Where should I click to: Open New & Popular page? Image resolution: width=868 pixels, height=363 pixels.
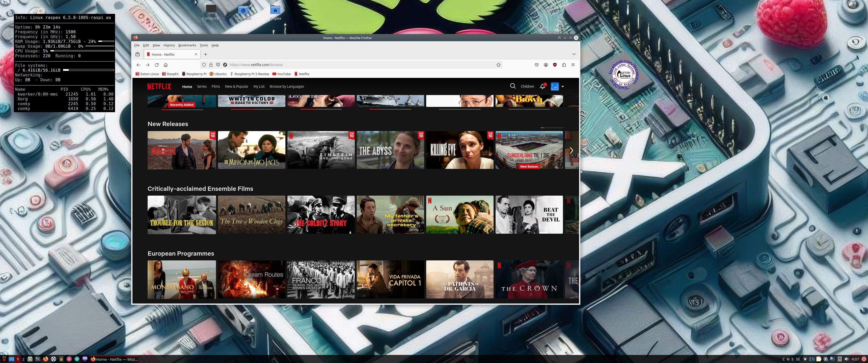(236, 86)
